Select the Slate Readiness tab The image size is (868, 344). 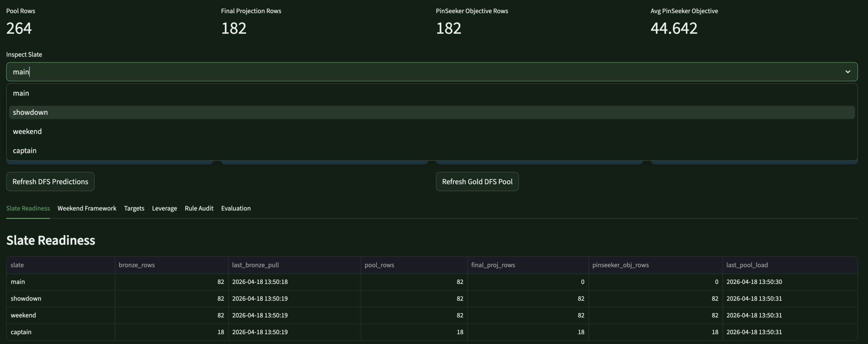[x=28, y=208]
